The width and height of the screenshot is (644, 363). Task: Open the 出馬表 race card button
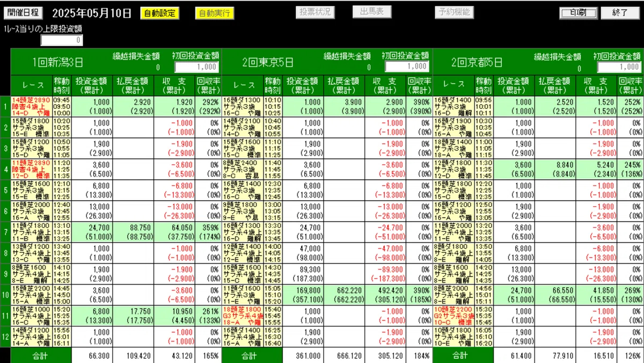tap(372, 12)
